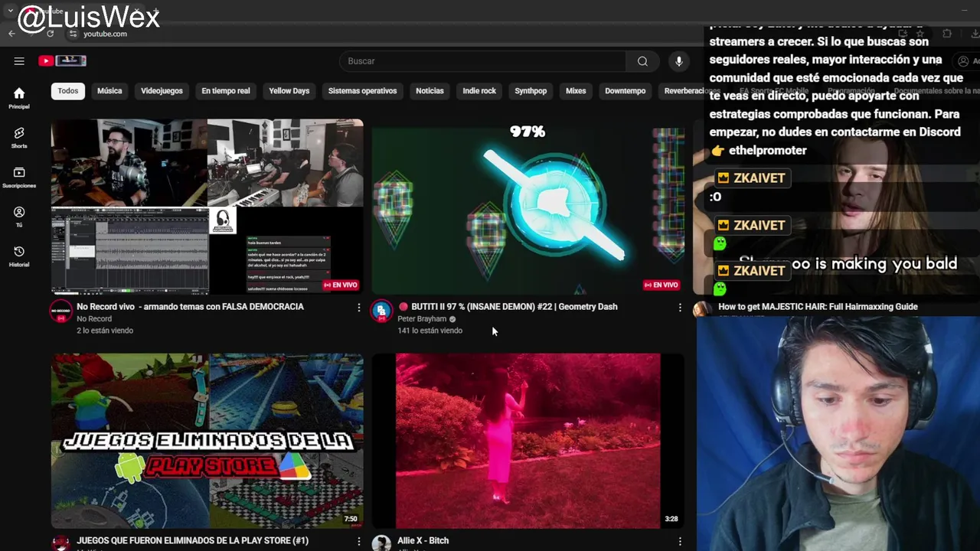The image size is (980, 551).
Task: Select the Sistemas operativos filter chip
Action: (362, 91)
